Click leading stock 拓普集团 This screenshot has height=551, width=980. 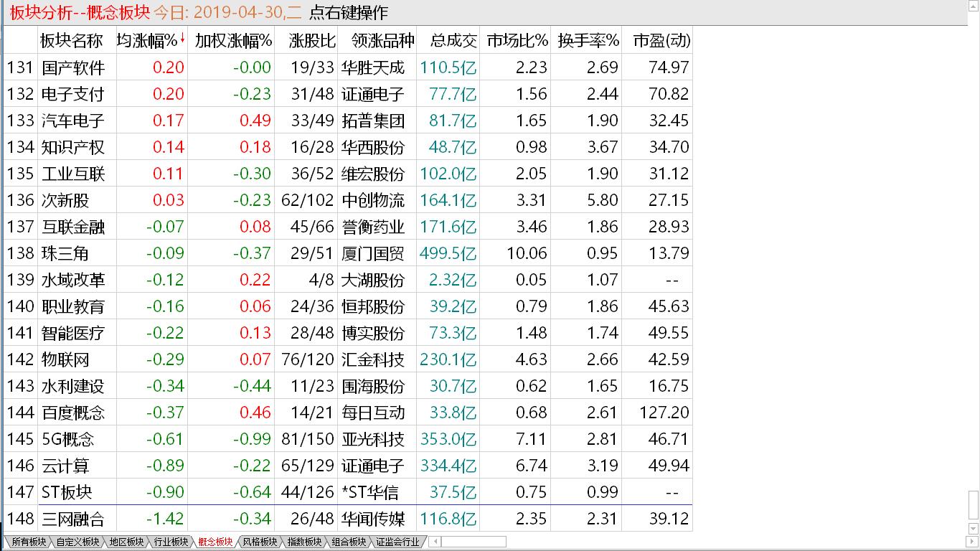[x=373, y=121]
